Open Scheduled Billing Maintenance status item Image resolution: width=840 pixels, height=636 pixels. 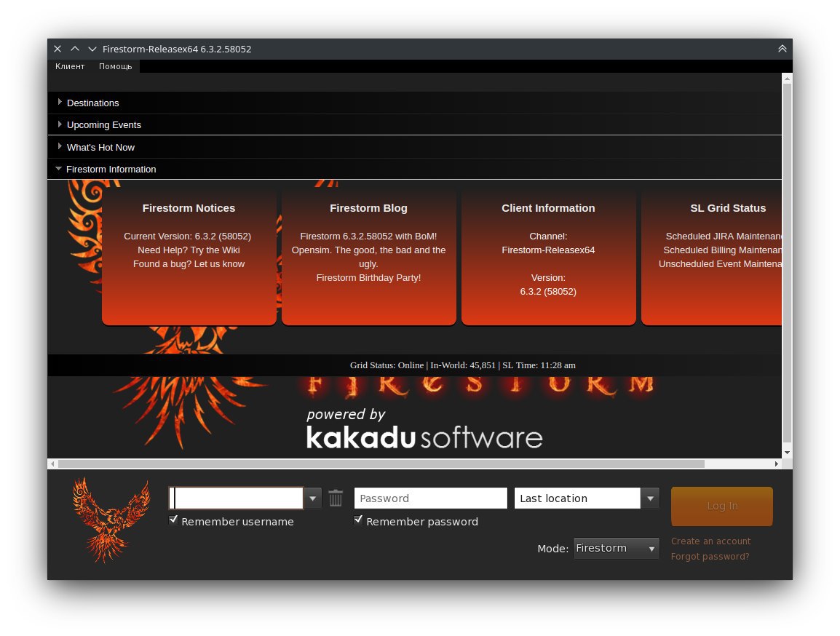point(722,250)
